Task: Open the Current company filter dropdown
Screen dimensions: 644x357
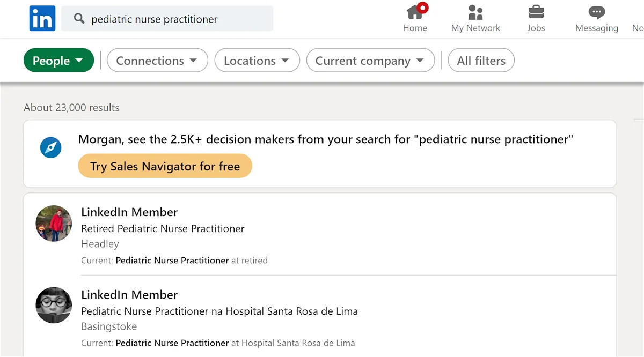Action: 370,61
